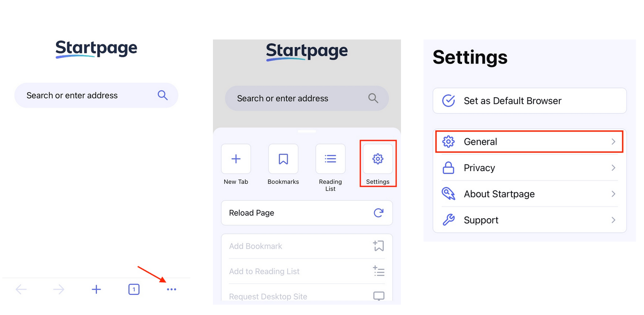Screen dimensions: 644x315
Task: Choose Reload Page in the menu
Action: pyautogui.click(x=307, y=213)
